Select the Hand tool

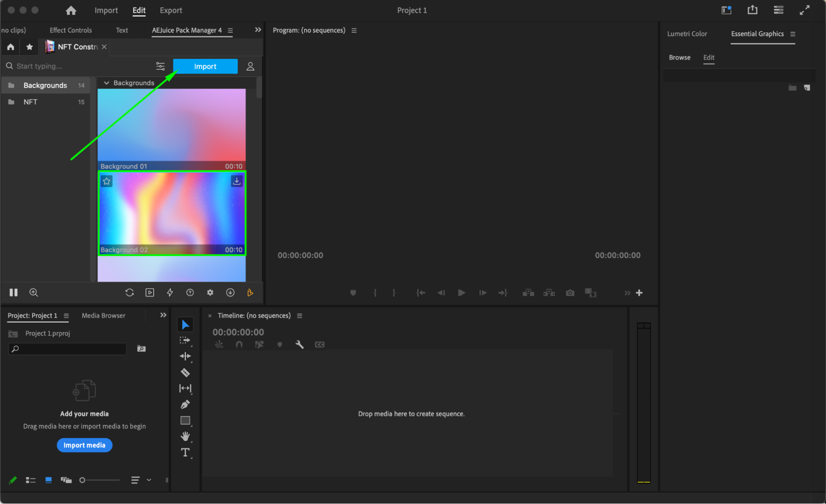185,436
